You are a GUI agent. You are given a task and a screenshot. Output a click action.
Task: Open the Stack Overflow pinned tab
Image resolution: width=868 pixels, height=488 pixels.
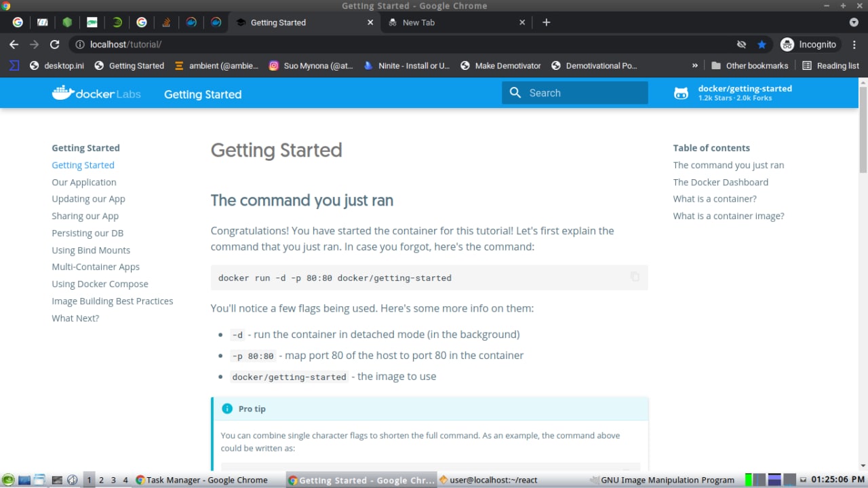166,22
